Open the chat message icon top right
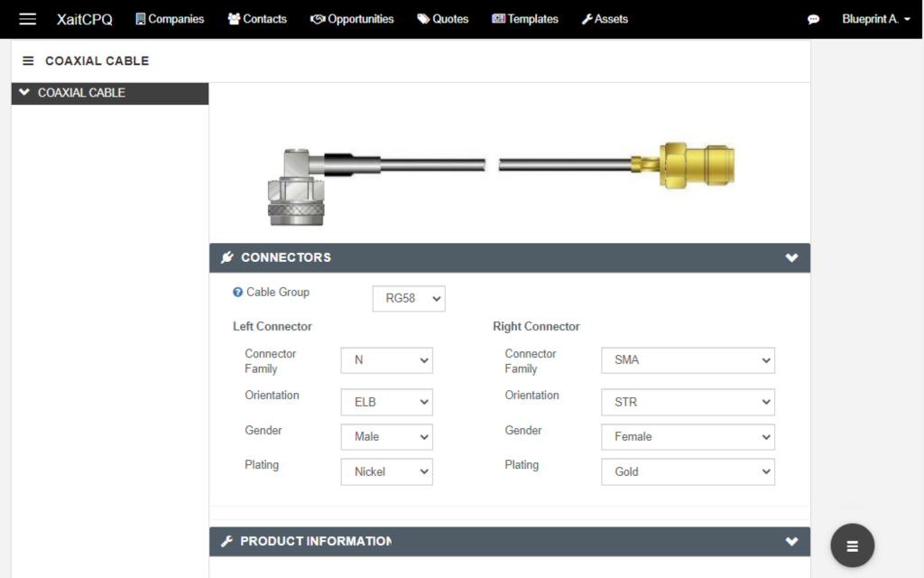The image size is (924, 578). (x=813, y=18)
